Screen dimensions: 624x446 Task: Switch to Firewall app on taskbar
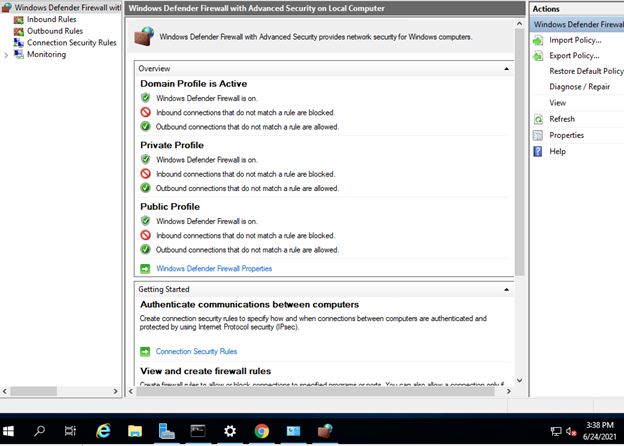click(325, 431)
